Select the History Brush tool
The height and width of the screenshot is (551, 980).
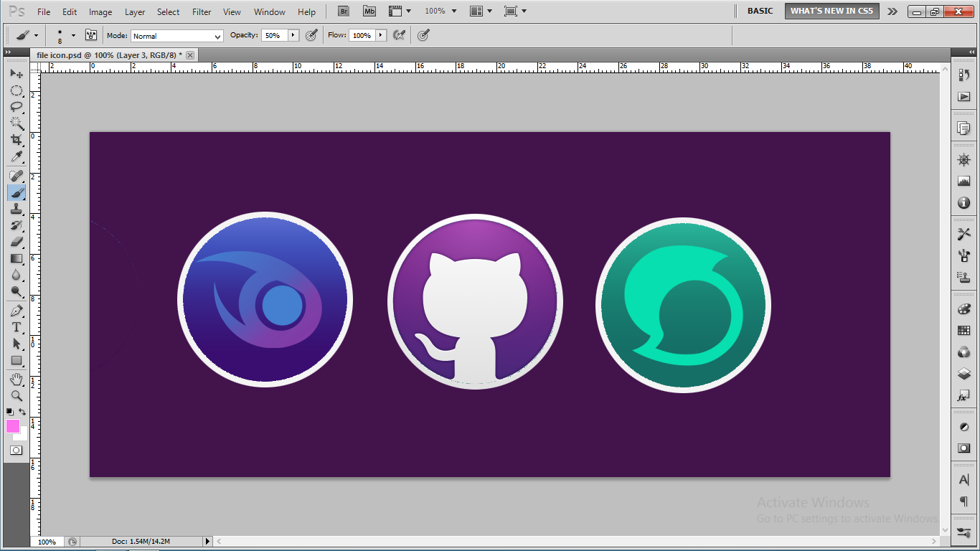[x=16, y=225]
